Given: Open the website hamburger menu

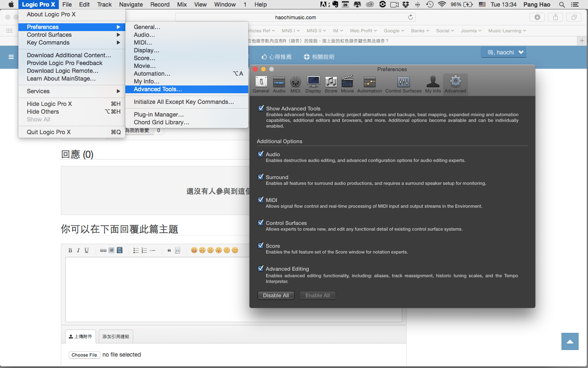Looking at the screenshot, I should point(11,57).
